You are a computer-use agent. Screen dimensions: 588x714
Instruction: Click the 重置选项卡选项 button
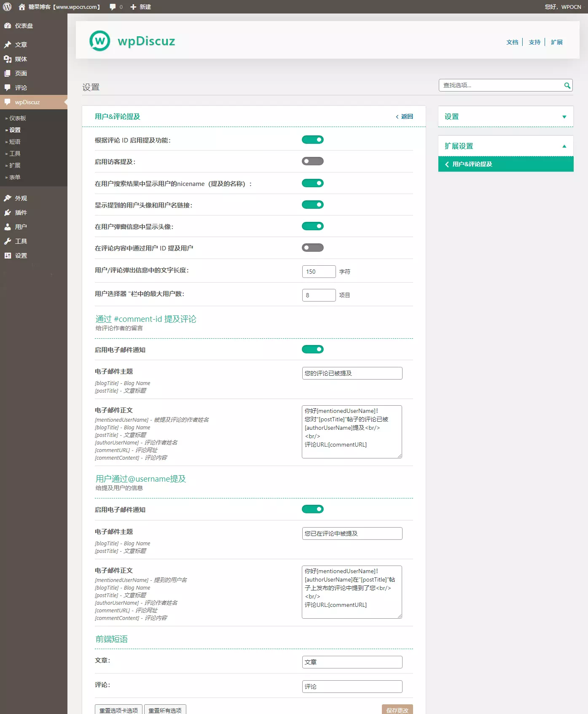pos(119,710)
